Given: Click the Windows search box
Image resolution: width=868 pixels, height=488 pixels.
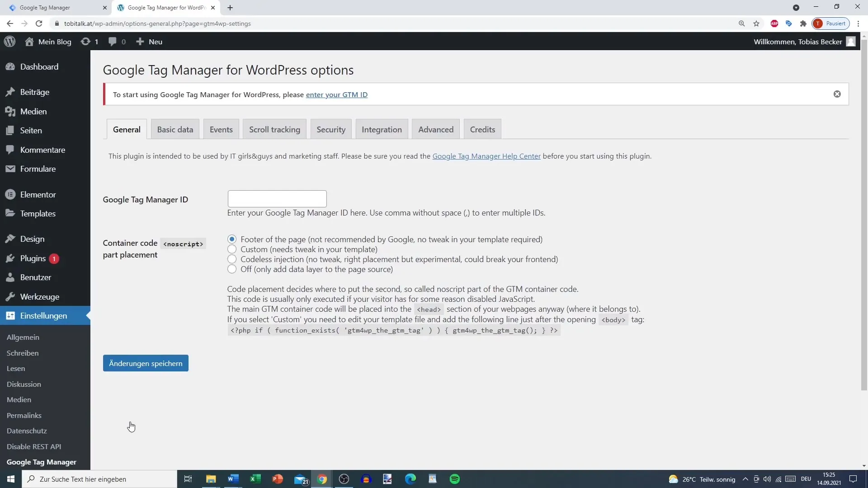Looking at the screenshot, I should click(x=99, y=479).
